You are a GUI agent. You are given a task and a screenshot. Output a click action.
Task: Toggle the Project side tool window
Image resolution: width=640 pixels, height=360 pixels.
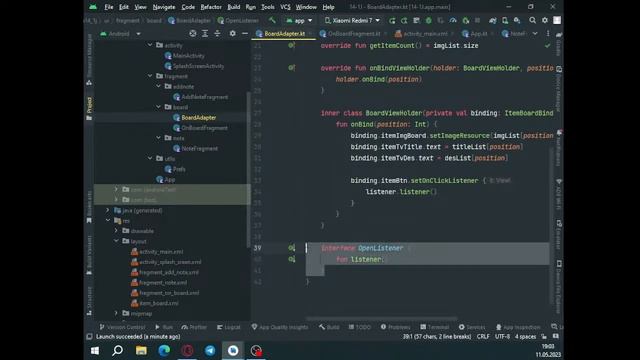89,108
